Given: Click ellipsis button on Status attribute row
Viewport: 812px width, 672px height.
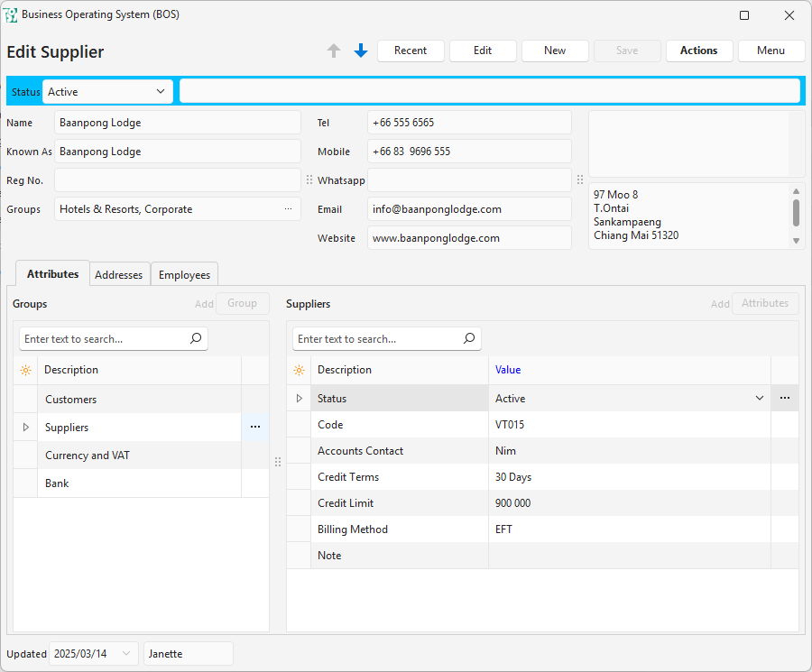Looking at the screenshot, I should [x=784, y=398].
